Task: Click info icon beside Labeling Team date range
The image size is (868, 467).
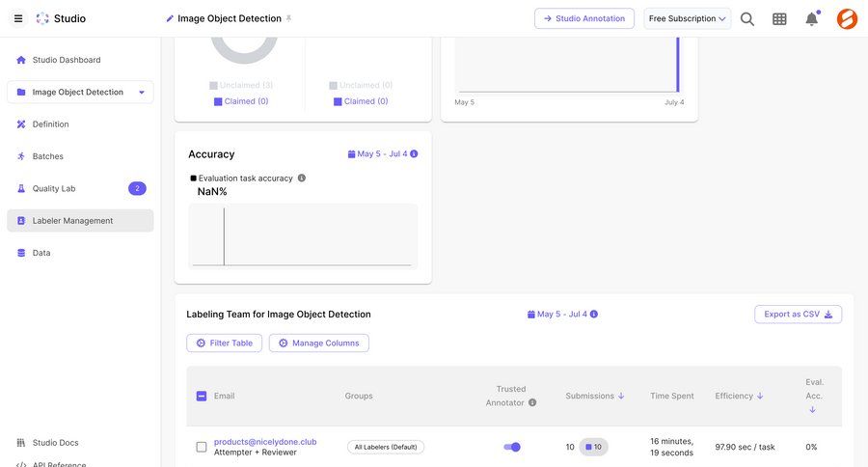Action: [x=594, y=315]
